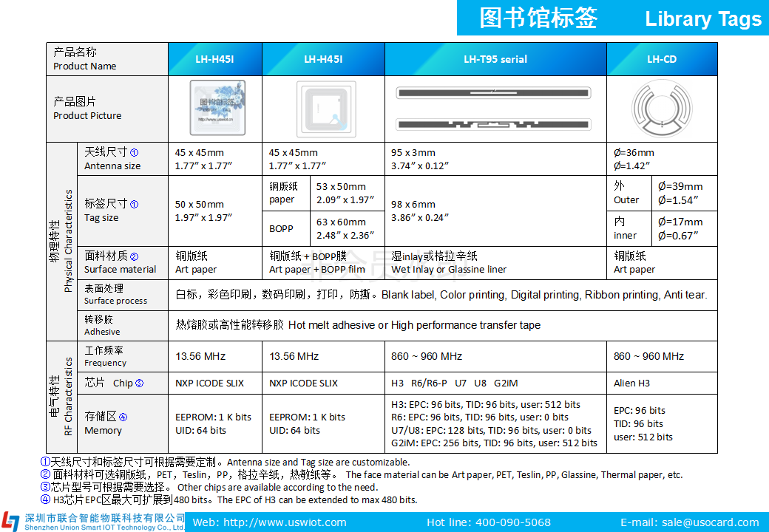This screenshot has width=769, height=532.
Task: Click the circled ② marker beside Surface material
Action: 134,256
